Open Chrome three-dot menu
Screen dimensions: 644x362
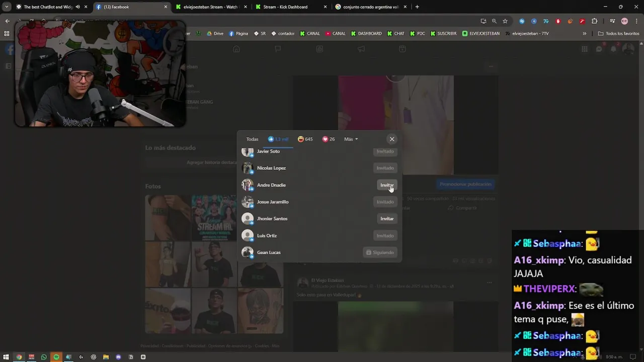[636, 21]
